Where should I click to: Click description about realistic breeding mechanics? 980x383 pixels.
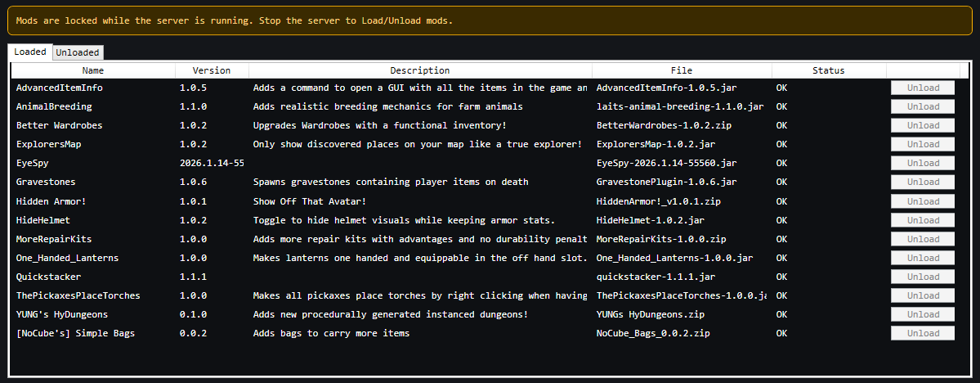click(388, 107)
